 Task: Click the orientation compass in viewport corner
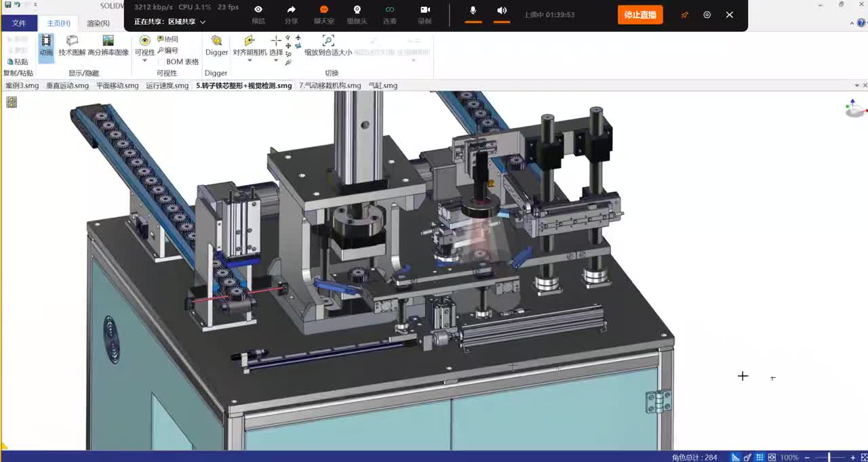[856, 108]
